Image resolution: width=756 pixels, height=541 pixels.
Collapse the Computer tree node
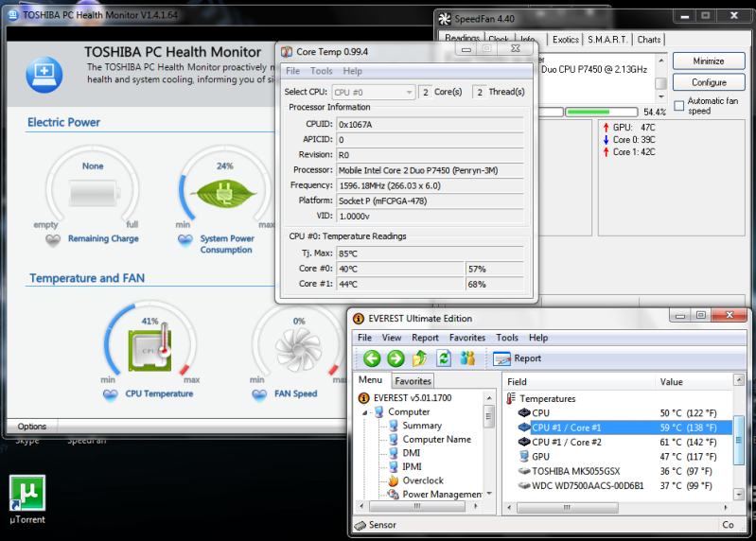coord(365,413)
